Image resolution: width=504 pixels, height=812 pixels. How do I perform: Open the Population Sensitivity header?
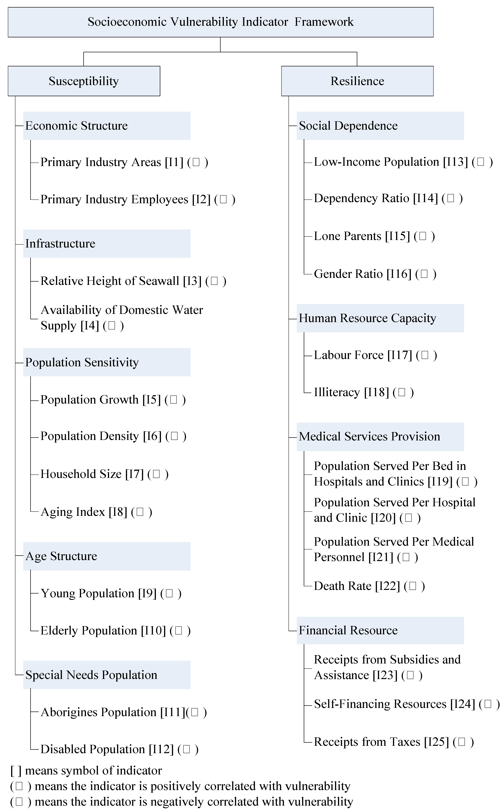[107, 362]
